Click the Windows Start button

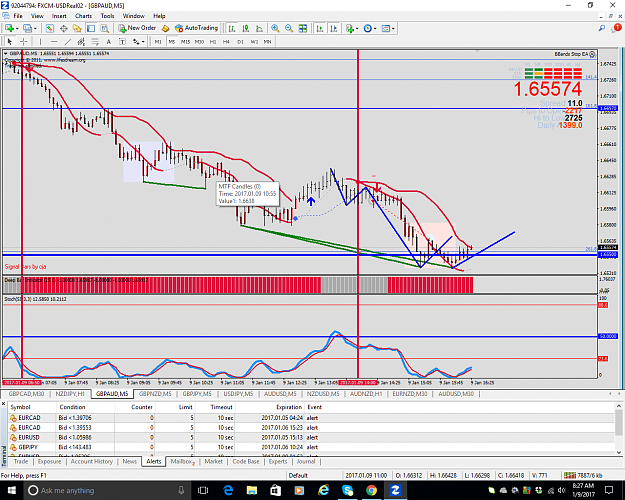click(x=11, y=490)
